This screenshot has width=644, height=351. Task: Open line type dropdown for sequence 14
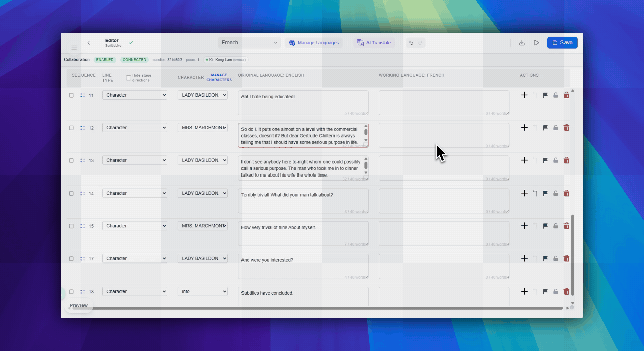[x=135, y=193]
